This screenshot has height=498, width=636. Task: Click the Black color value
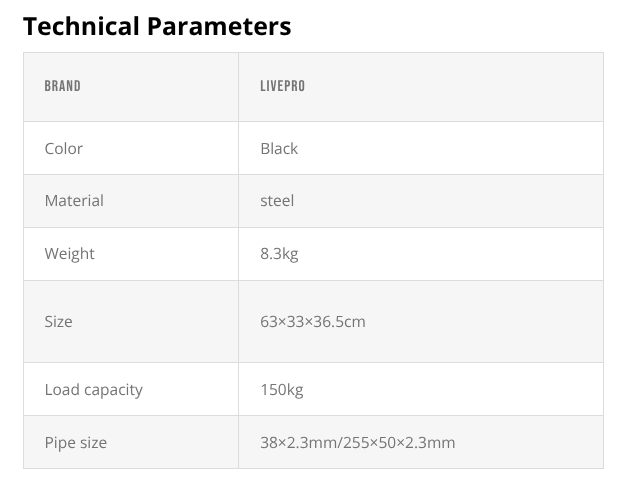tap(279, 148)
